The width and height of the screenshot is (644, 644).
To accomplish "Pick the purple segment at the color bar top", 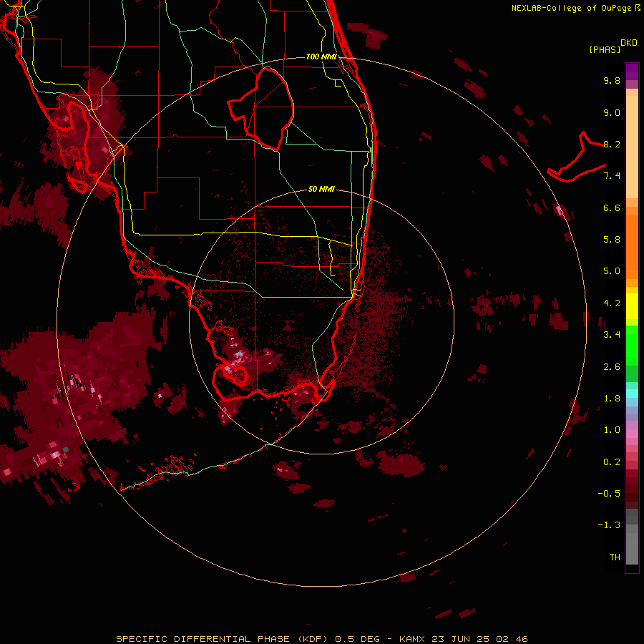I will pyautogui.click(x=632, y=72).
